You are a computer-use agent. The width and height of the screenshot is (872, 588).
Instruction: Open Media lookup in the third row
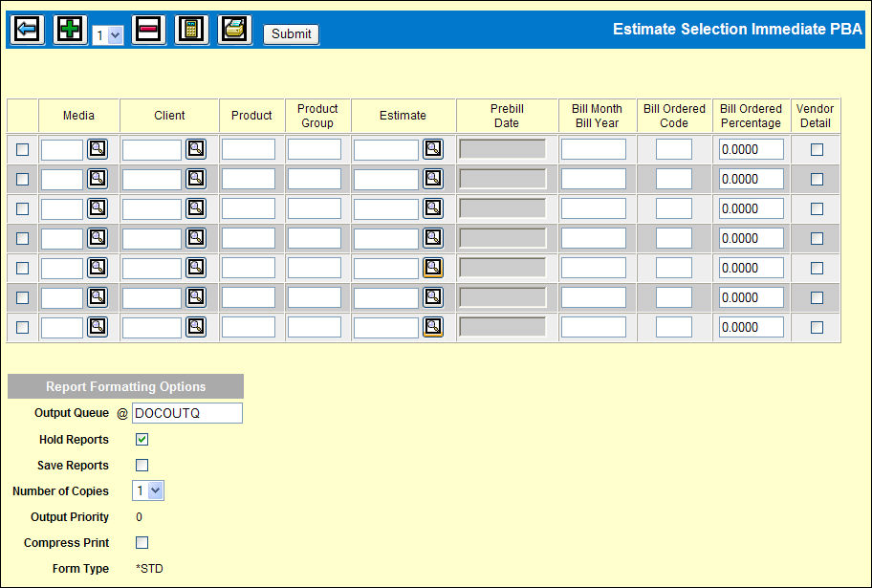coord(98,208)
